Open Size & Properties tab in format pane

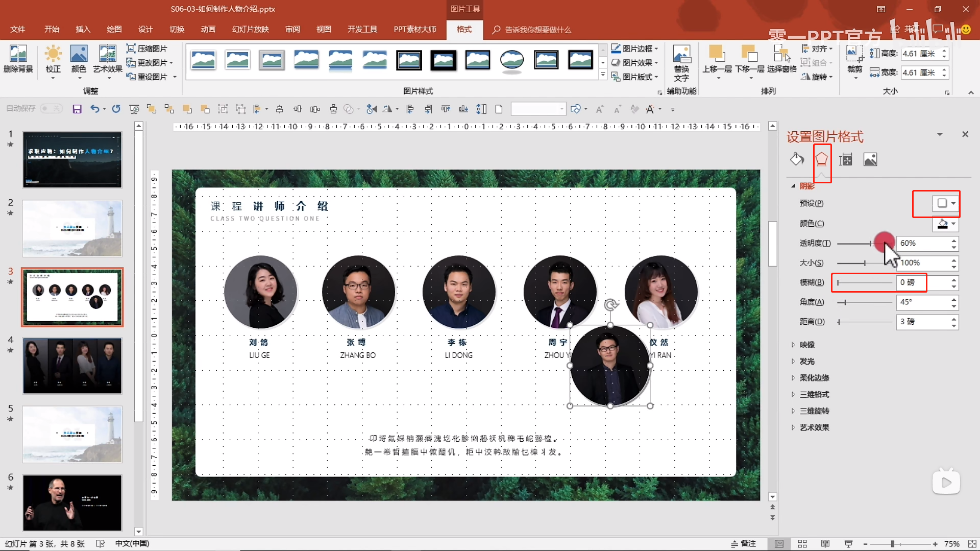tap(846, 159)
